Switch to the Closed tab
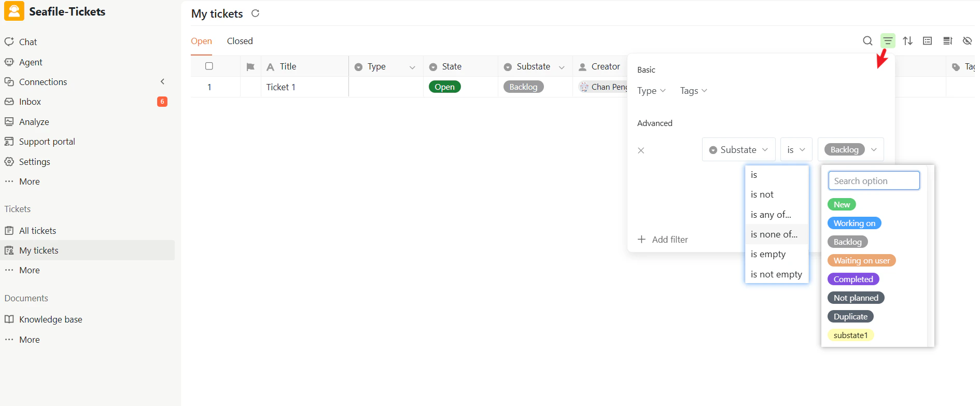Viewport: 980px width, 406px height. (x=240, y=41)
